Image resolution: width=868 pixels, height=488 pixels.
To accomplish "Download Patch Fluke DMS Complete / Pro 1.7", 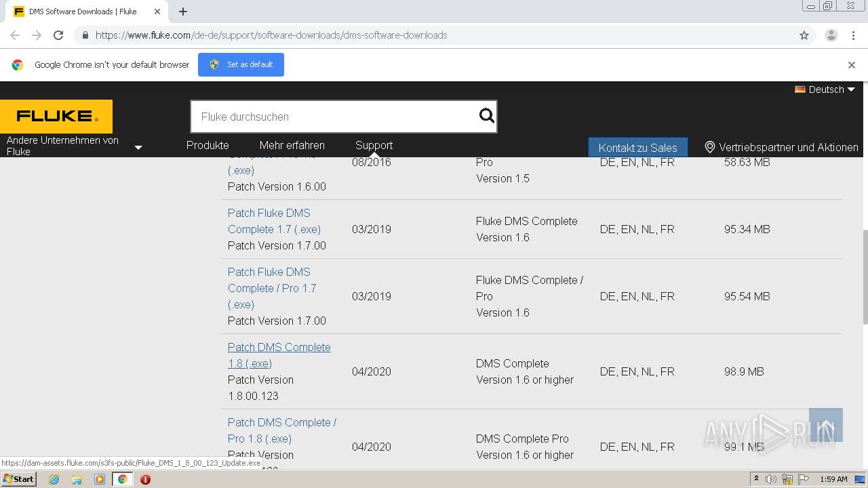I will tap(272, 288).
